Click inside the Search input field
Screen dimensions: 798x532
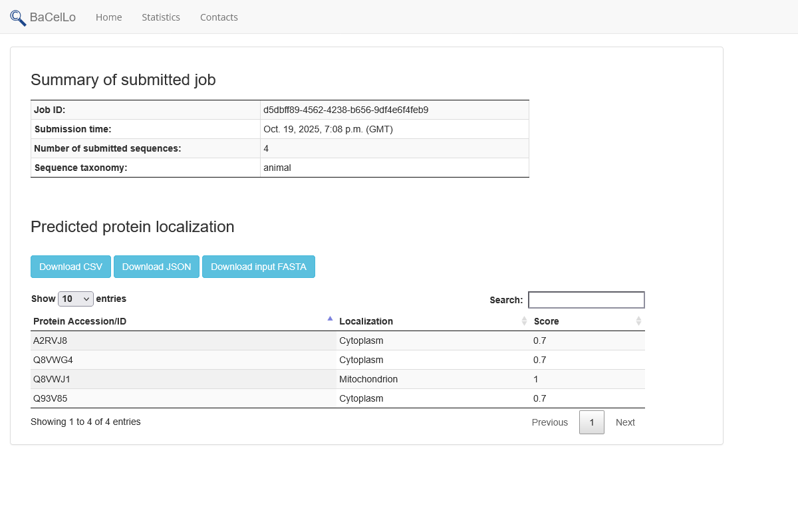586,299
